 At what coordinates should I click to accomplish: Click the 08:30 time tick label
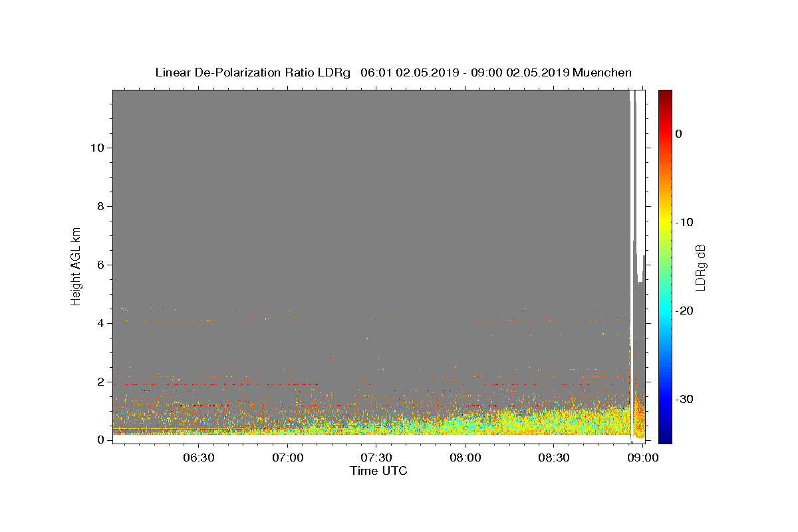point(553,458)
